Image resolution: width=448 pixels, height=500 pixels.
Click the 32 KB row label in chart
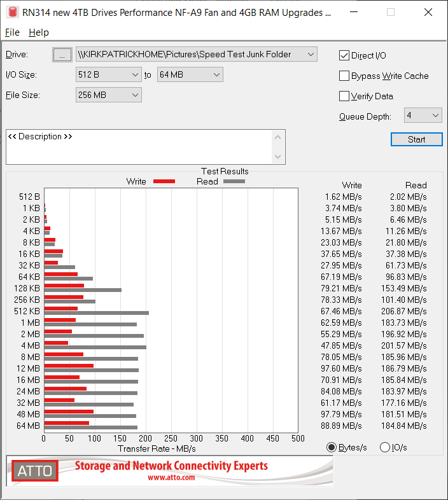(29, 265)
